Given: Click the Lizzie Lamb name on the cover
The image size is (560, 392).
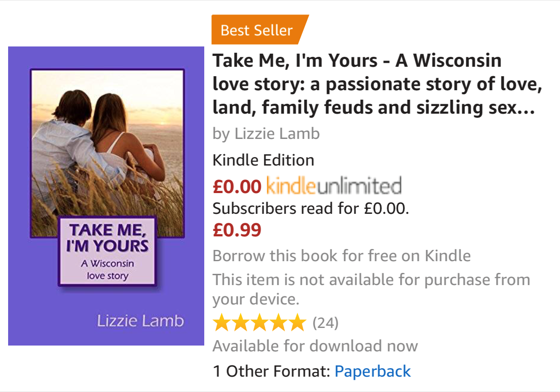Looking at the screenshot, I should click(x=140, y=321).
